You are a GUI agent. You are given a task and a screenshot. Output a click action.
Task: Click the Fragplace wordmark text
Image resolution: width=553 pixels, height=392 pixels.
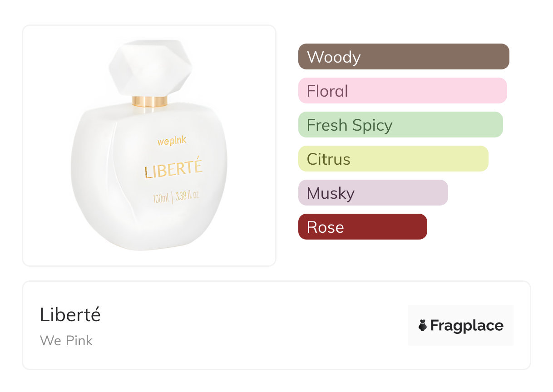point(467,325)
